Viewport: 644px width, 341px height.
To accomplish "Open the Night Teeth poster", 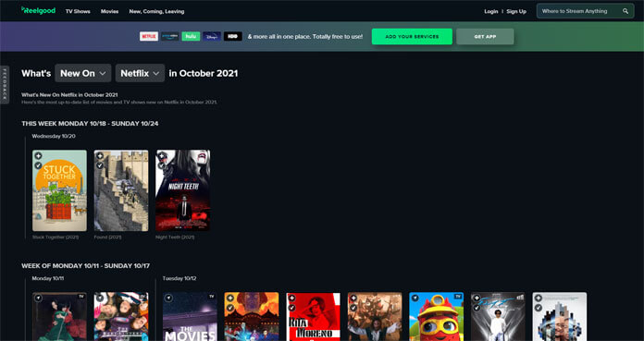I will pos(183,190).
